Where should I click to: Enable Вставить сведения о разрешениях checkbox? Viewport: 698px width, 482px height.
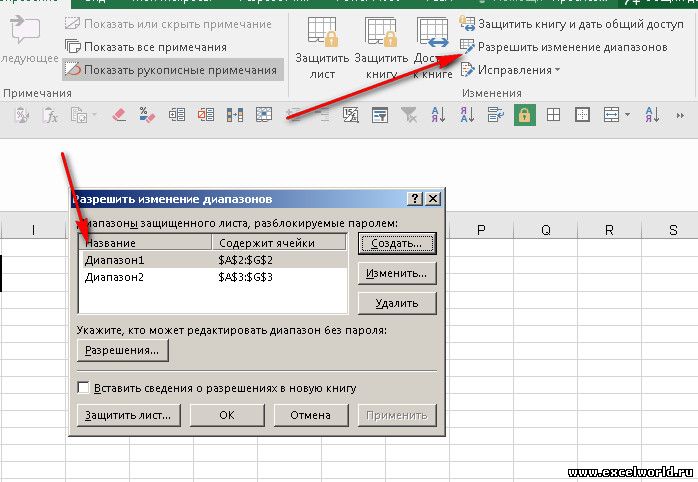[84, 387]
